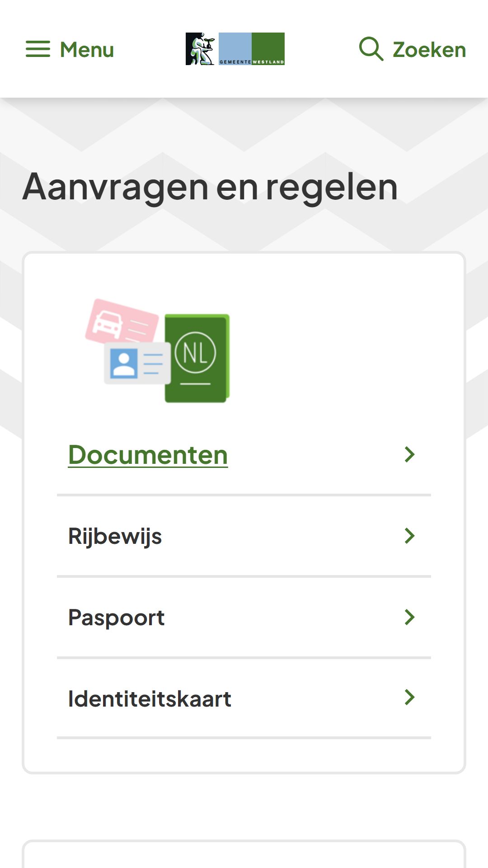Click the statue emblem in the logo

pyautogui.click(x=200, y=49)
